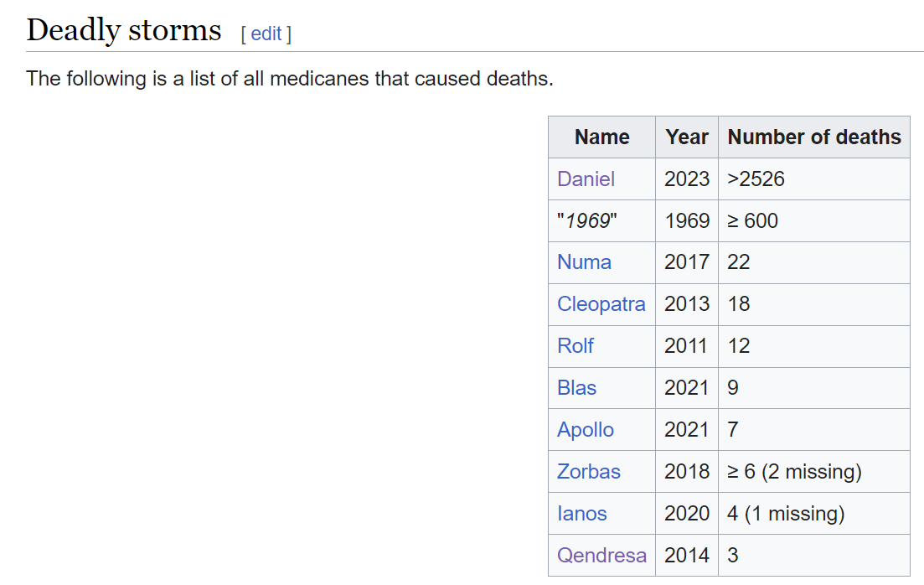Click the "4 (1 missing)" deaths cell

tap(786, 514)
